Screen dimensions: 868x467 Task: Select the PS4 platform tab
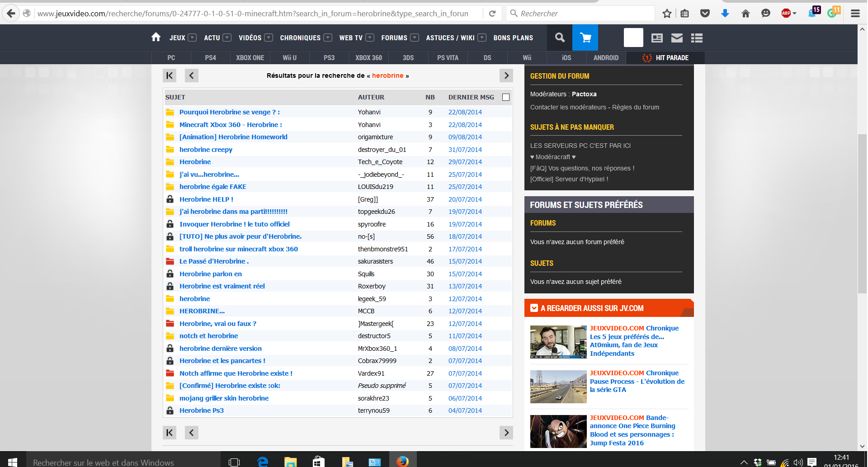[x=210, y=58]
